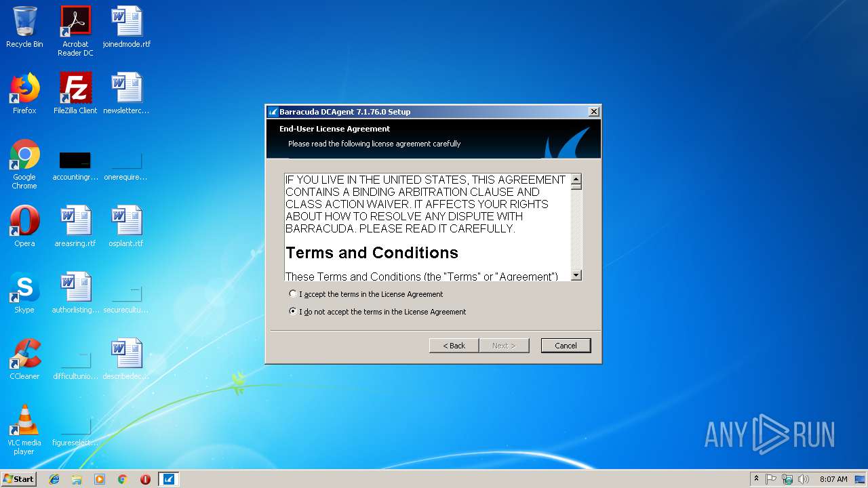Select the Google Chrome desktop shortcut

tap(24, 164)
